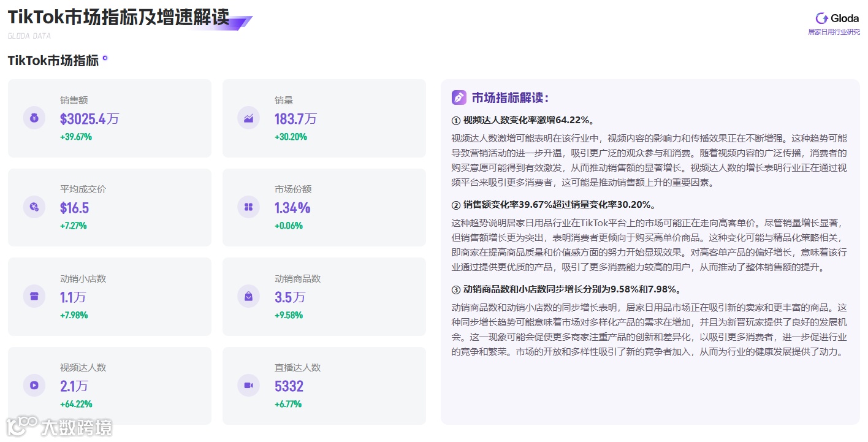Click the 直播达人数 camera icon
The width and height of the screenshot is (868, 442).
click(x=249, y=386)
